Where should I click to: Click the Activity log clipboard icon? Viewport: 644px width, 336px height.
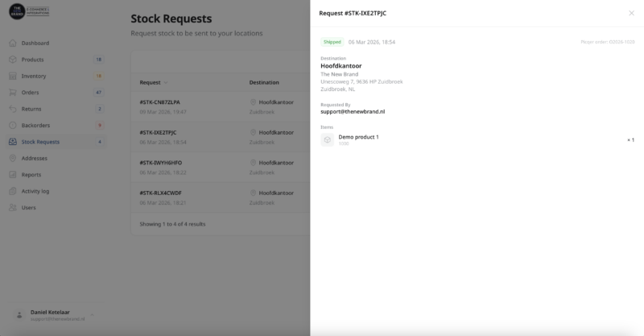13,191
